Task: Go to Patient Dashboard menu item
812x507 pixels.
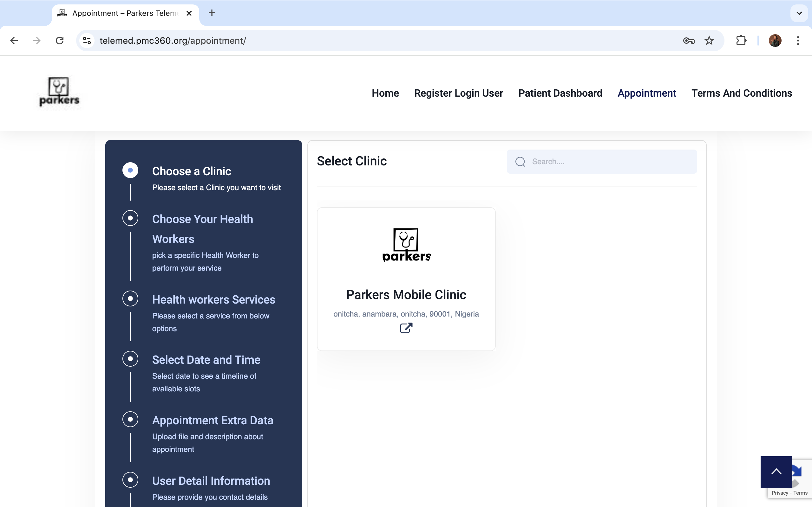Action: click(560, 93)
